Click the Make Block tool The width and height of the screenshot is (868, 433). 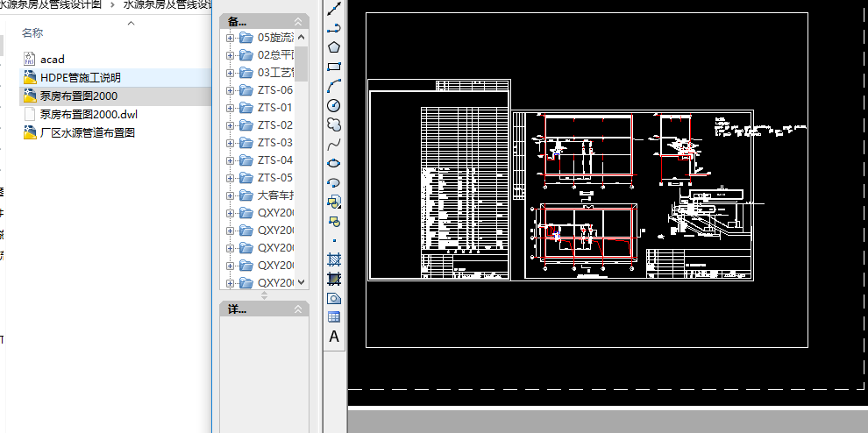click(x=334, y=221)
